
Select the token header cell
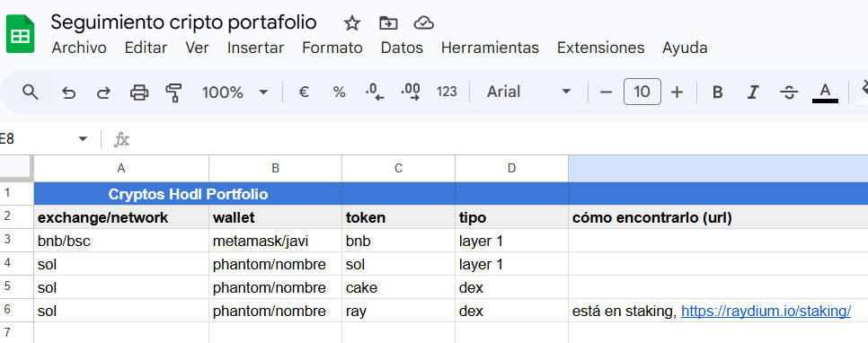(x=399, y=217)
